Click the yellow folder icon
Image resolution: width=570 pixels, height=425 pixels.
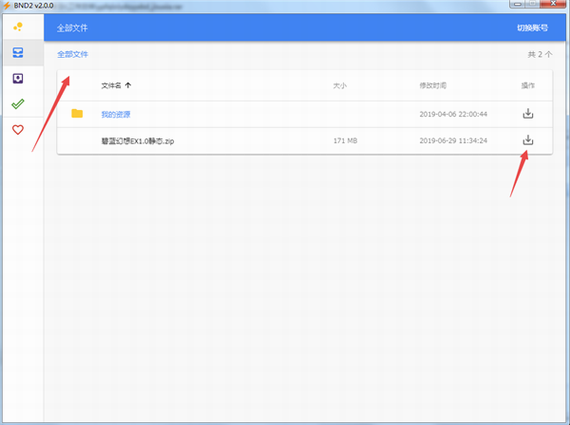pos(77,113)
